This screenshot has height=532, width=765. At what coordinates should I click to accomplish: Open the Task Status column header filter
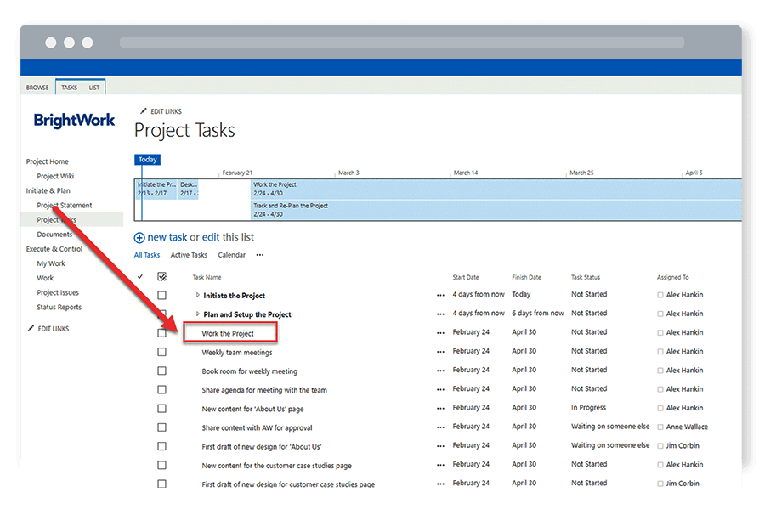pyautogui.click(x=586, y=277)
